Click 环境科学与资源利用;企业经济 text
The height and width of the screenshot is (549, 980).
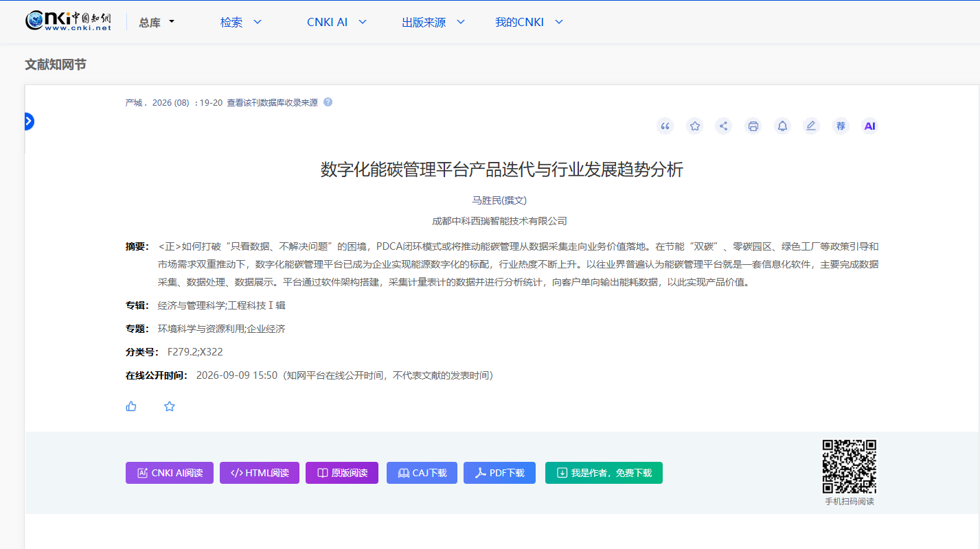222,329
